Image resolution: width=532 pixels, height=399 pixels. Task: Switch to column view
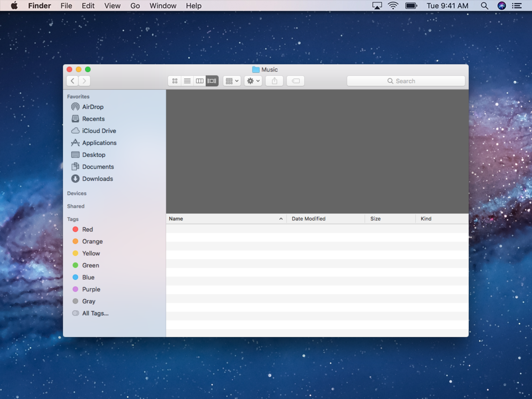(x=199, y=81)
